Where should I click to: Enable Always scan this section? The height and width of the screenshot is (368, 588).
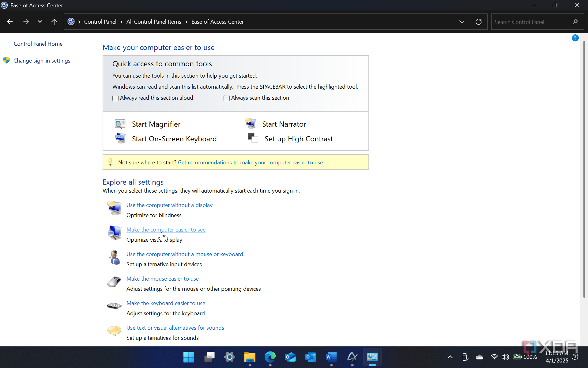(x=227, y=98)
